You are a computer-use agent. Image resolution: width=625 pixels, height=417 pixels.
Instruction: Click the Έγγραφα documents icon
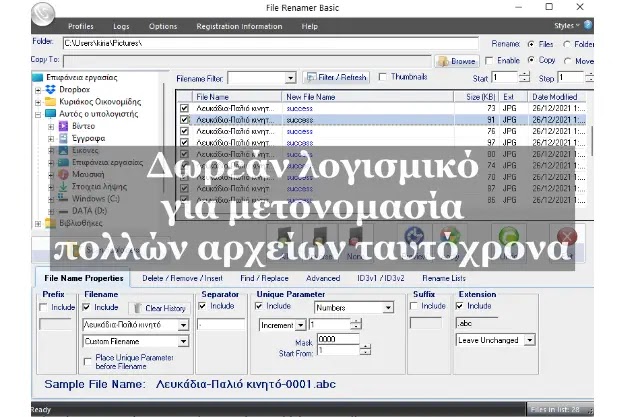tap(63, 138)
